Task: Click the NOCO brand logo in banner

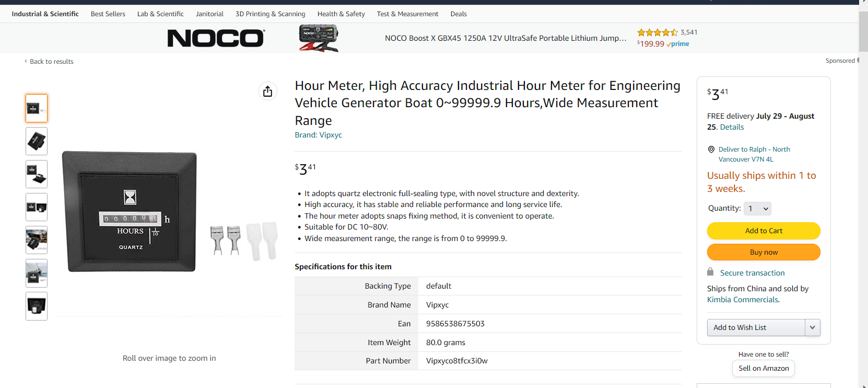Action: (x=216, y=38)
